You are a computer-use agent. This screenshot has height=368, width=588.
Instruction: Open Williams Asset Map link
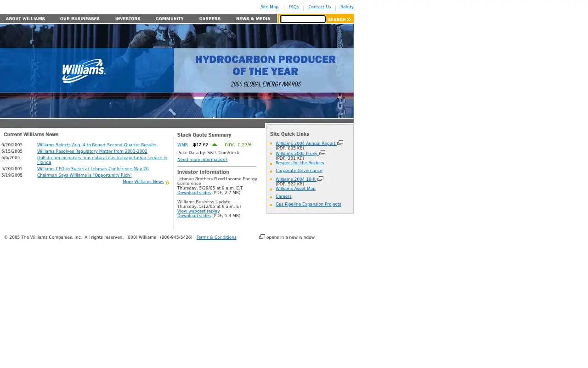[295, 189]
